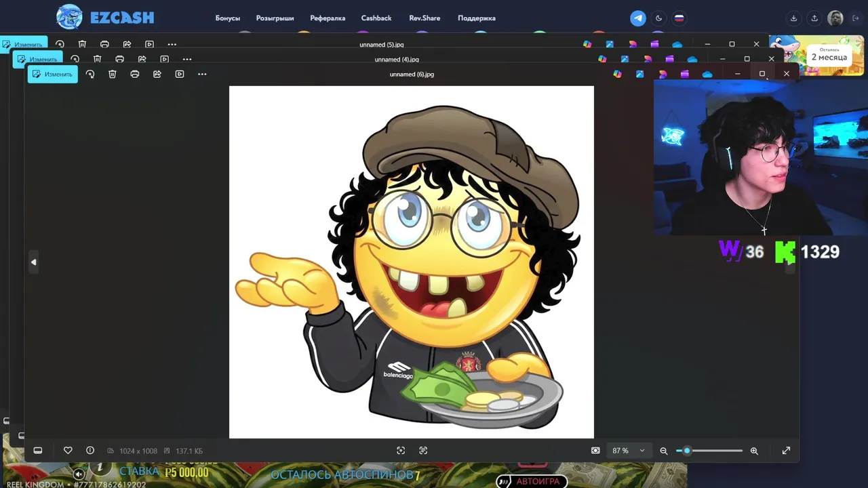Image resolution: width=868 pixels, height=488 pixels.
Task: Delete the image in unnamed (6).jpg window
Action: 113,74
